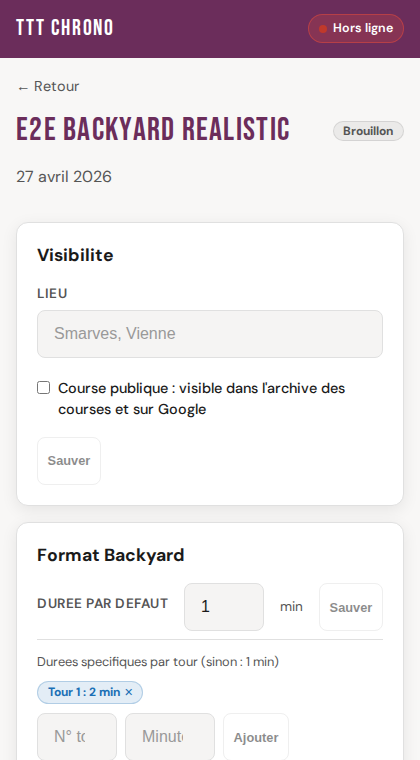Focus the N° tour input field
The height and width of the screenshot is (760, 420).
(x=77, y=737)
